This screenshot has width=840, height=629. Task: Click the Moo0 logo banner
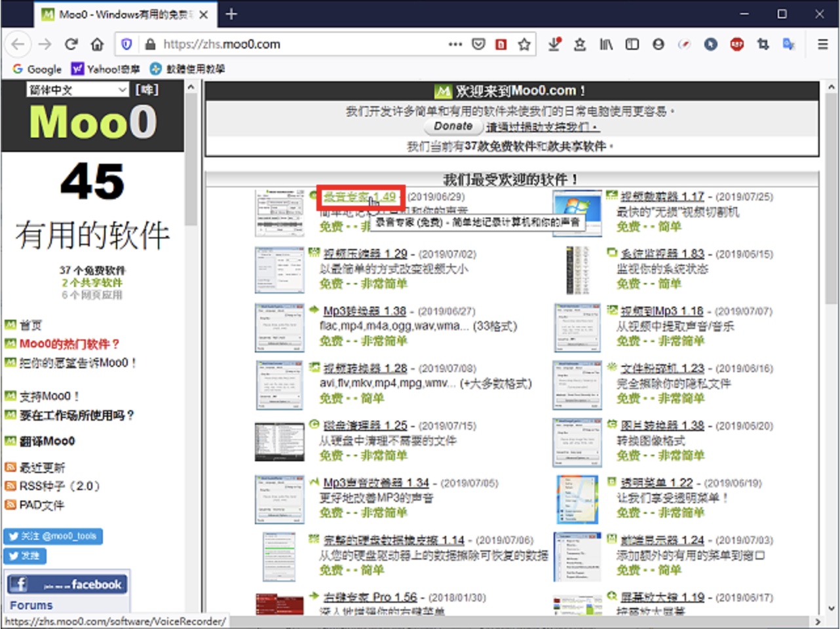tap(92, 123)
